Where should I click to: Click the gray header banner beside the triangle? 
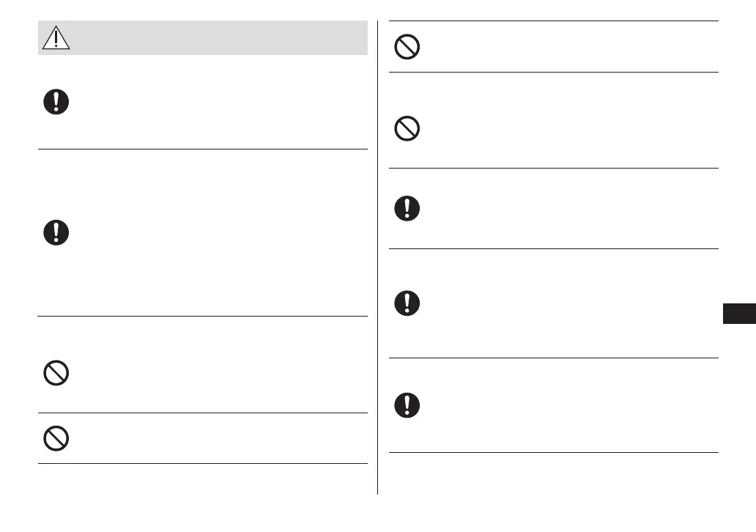coord(220,37)
